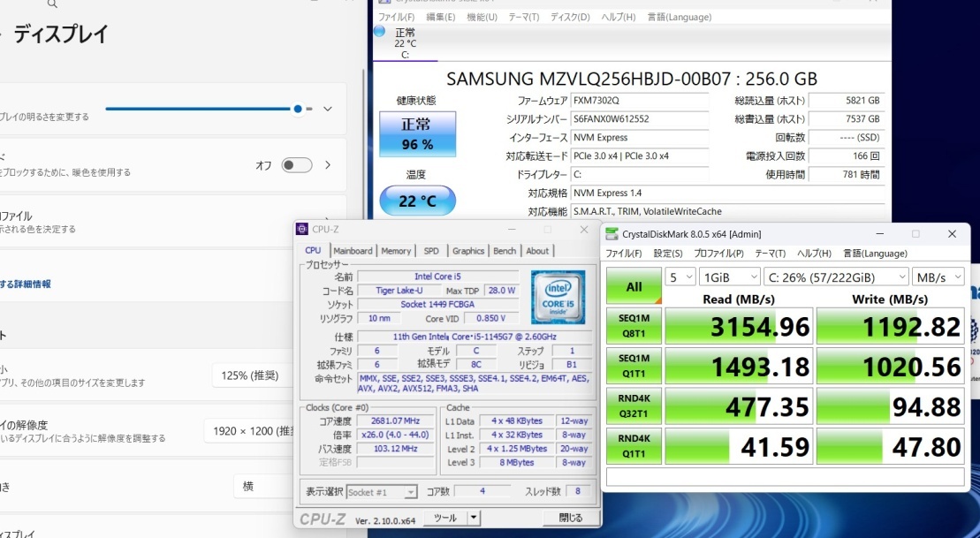This screenshot has width=980, height=538.
Task: Toggle the night light switch currently オフ
Action: (297, 165)
